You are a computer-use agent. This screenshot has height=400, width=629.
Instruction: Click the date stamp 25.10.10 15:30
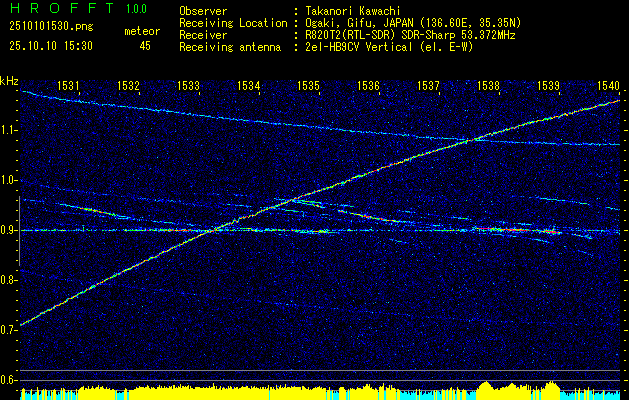(x=51, y=46)
